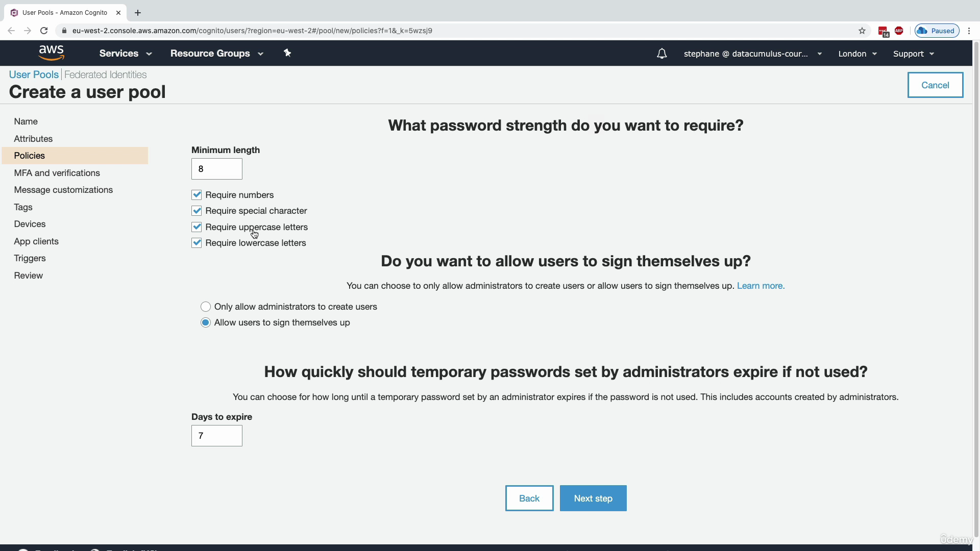Toggle Require lowercase letters checkbox
980x551 pixels.
[197, 243]
